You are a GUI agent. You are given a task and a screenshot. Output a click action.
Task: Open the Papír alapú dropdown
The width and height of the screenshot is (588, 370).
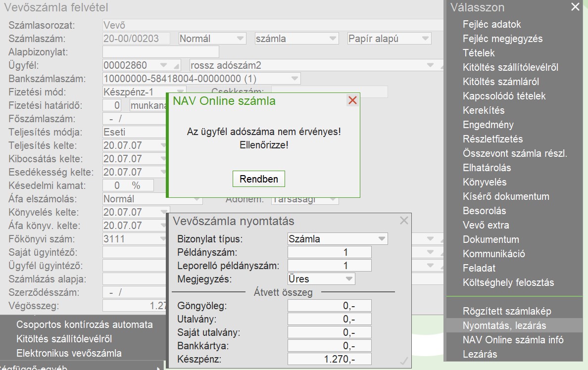point(425,39)
